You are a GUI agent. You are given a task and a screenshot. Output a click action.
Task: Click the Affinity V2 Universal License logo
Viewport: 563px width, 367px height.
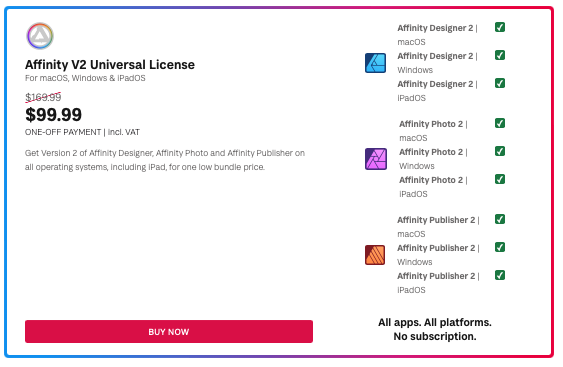40,36
